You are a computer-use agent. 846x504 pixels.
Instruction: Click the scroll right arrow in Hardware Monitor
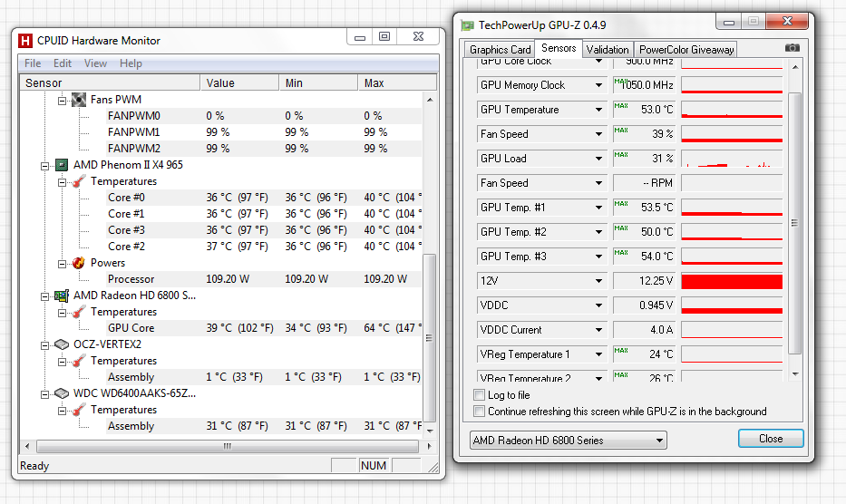tap(430, 446)
